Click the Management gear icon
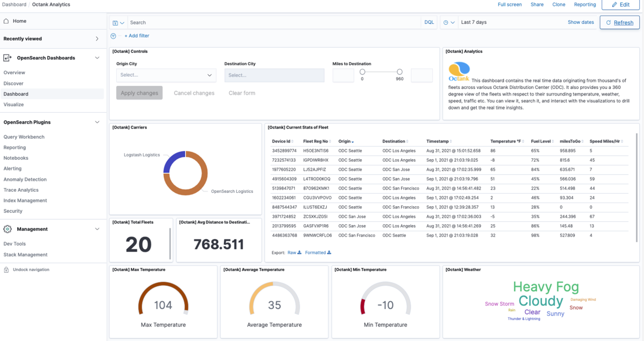The image size is (644, 341). [x=8, y=229]
